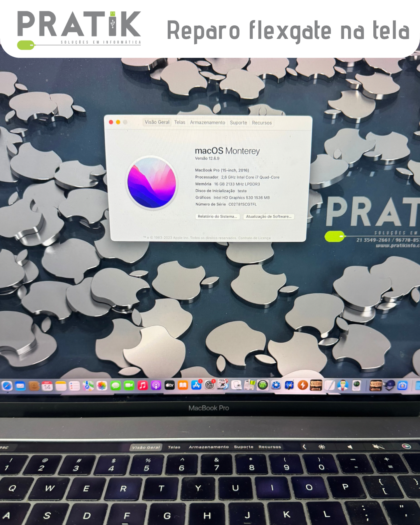Click the macOS Monterey logo image
Viewport: 420px width, 525px height.
152,183
